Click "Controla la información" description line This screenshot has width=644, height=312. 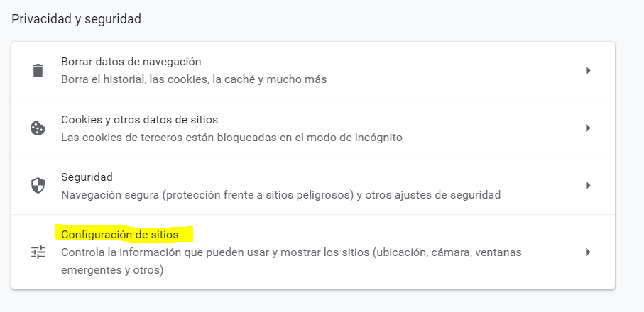tap(291, 252)
